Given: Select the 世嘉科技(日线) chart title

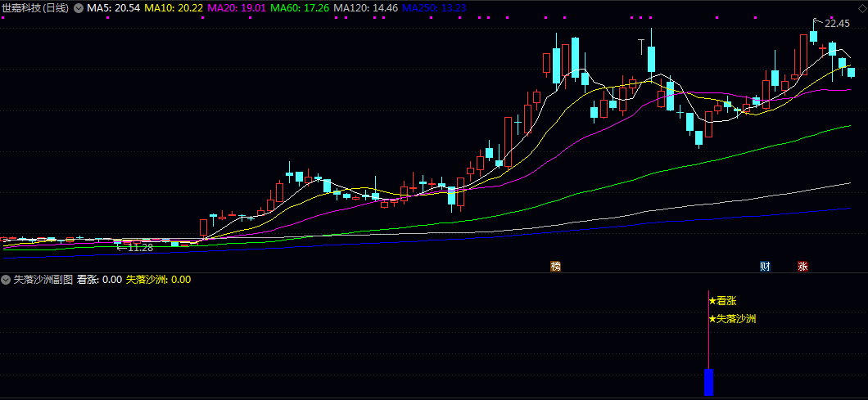Looking at the screenshot, I should (x=36, y=8).
